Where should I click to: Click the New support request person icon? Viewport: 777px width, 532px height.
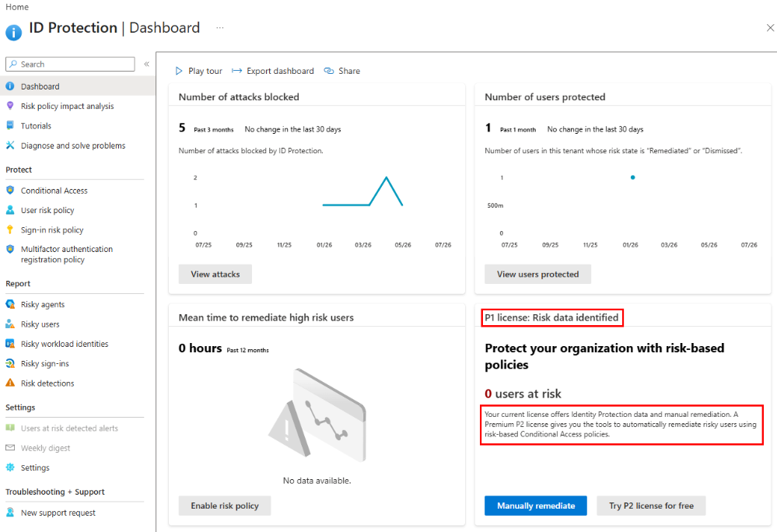[10, 513]
